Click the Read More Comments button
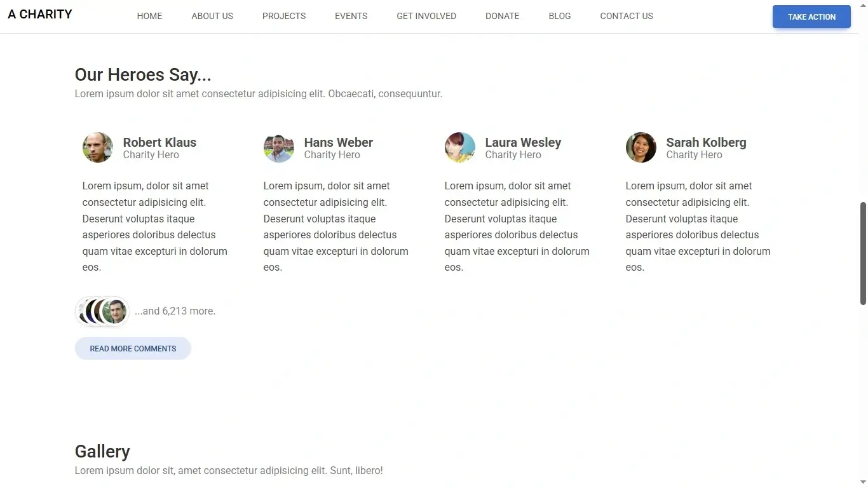 133,348
